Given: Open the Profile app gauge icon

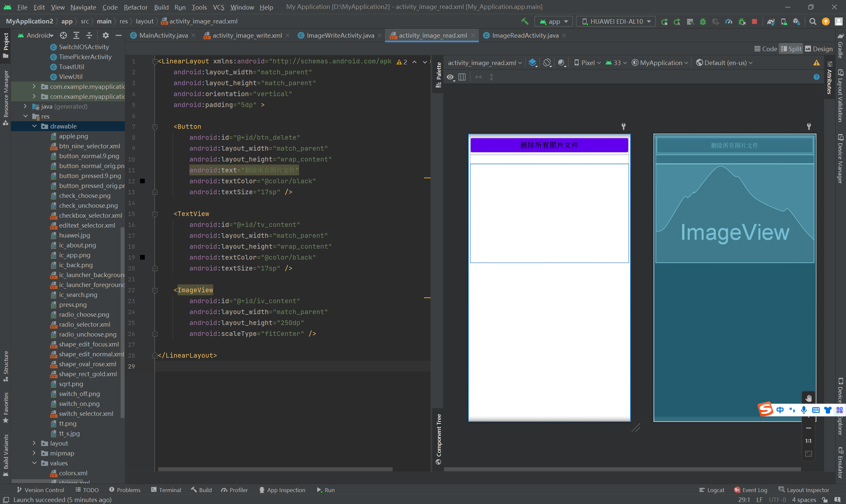Looking at the screenshot, I should point(728,21).
